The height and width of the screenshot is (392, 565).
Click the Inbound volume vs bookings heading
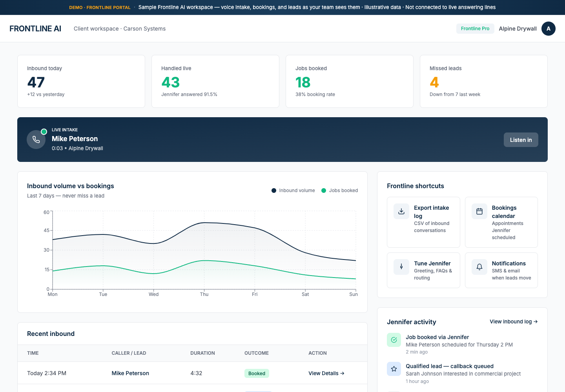click(x=71, y=186)
